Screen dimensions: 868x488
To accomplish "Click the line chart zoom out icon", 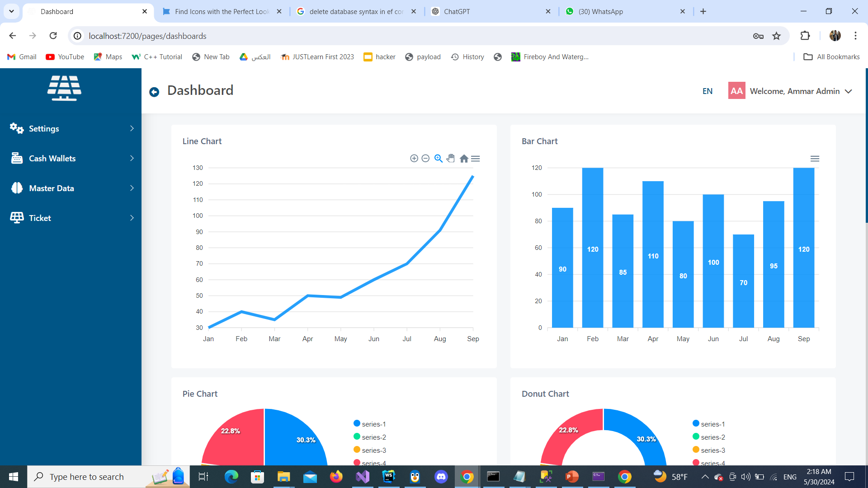I will coord(425,158).
